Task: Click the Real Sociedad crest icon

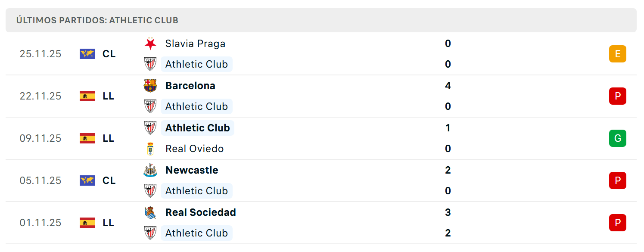Action: 150,212
